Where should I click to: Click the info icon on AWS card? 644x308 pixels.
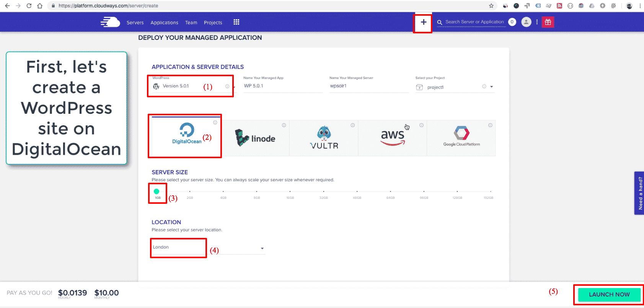point(421,125)
